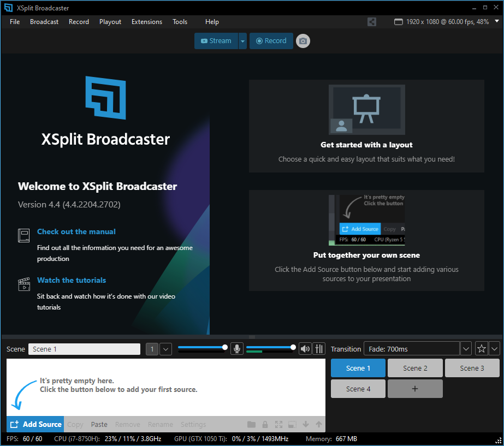Click the folder group sources icon
This screenshot has height=446, width=504.
[251, 425]
